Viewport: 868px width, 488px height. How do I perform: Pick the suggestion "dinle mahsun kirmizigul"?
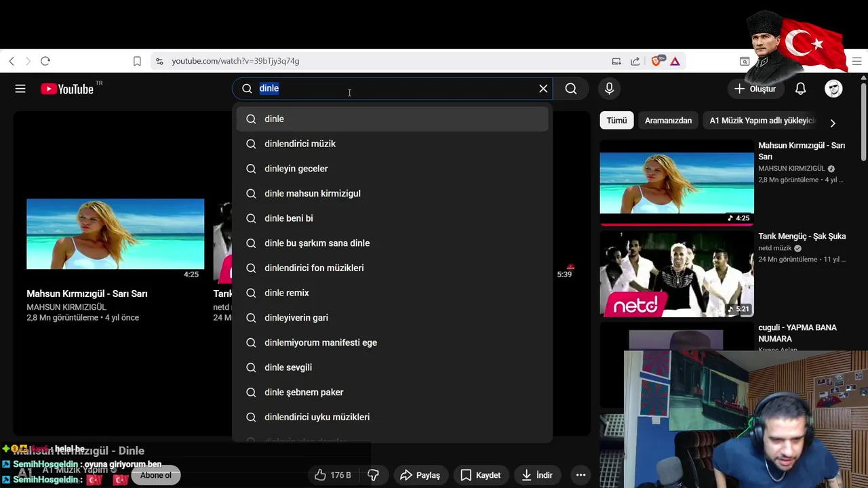392,193
